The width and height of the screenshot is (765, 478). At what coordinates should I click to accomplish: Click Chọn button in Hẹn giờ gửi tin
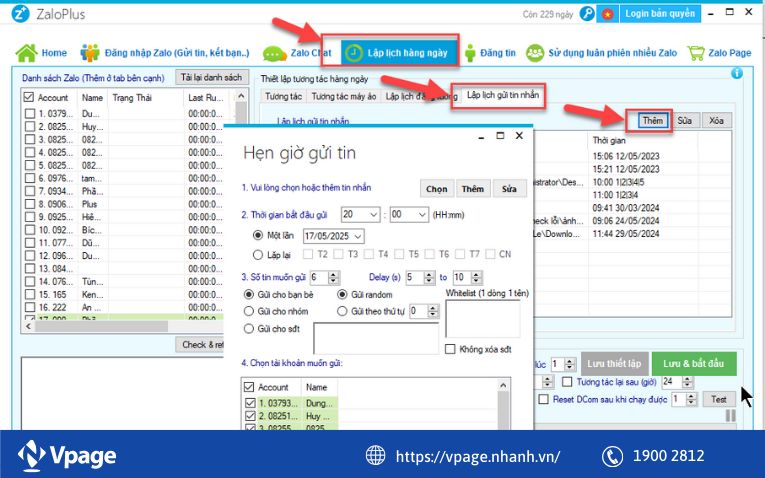pyautogui.click(x=437, y=189)
